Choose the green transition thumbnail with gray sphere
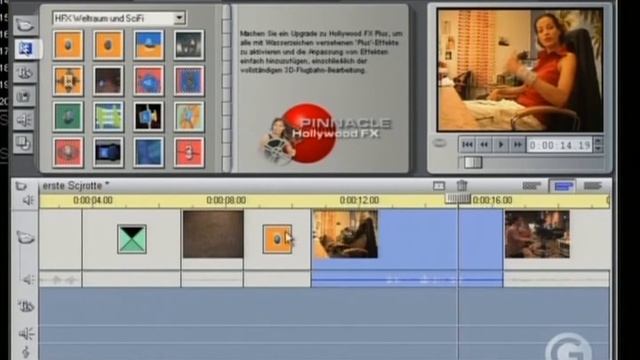640x360 pixels. coord(68,117)
